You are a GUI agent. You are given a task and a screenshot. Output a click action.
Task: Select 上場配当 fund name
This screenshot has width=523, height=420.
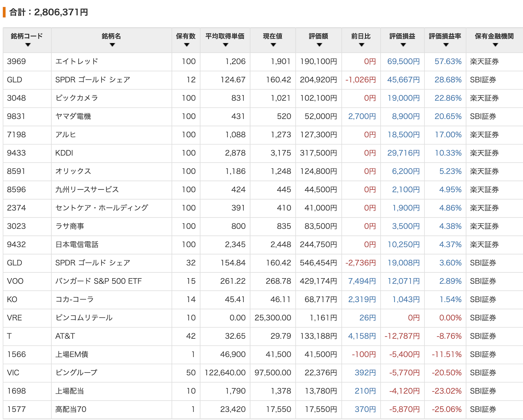click(70, 391)
